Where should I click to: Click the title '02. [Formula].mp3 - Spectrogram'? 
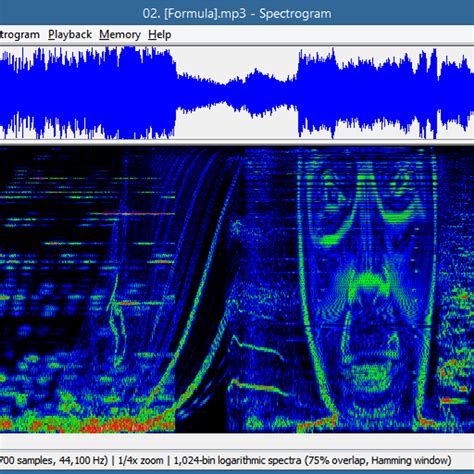tap(237, 14)
